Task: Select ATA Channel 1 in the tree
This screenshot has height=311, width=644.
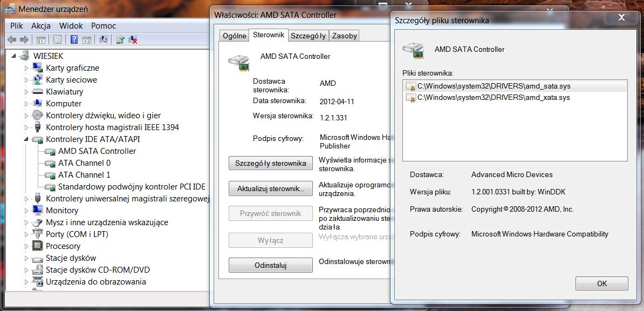Action: click(84, 175)
